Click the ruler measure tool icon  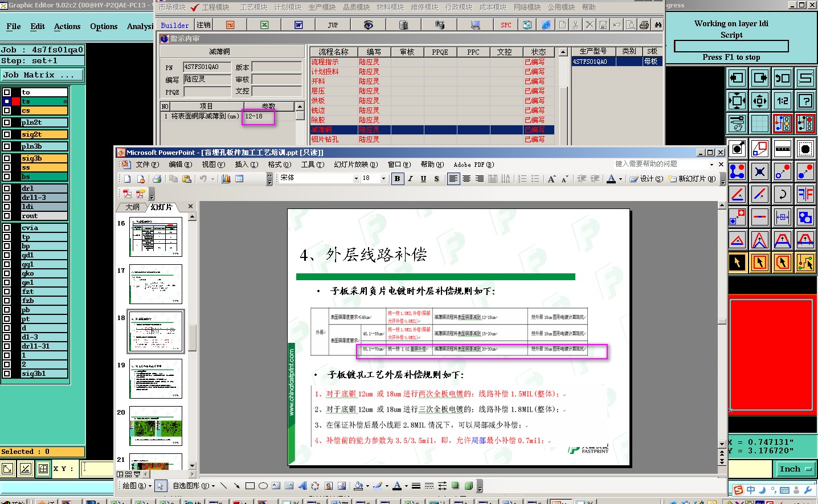coord(783,149)
